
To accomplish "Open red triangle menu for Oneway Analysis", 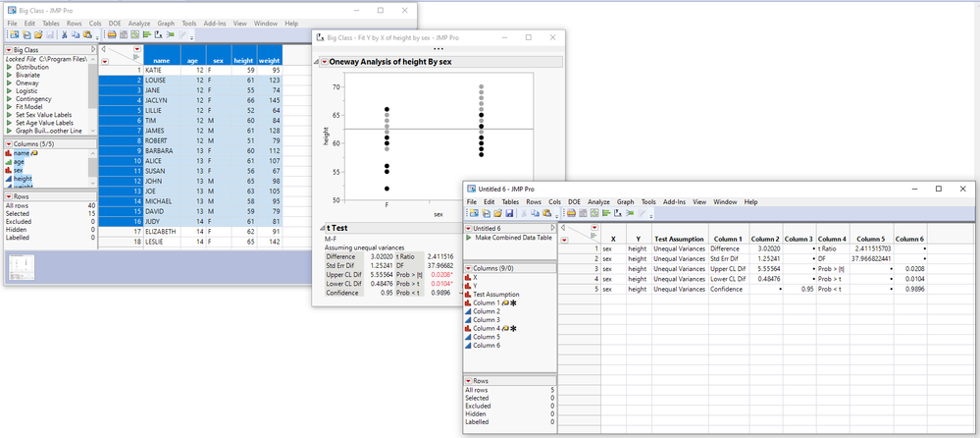I will pyautogui.click(x=323, y=61).
